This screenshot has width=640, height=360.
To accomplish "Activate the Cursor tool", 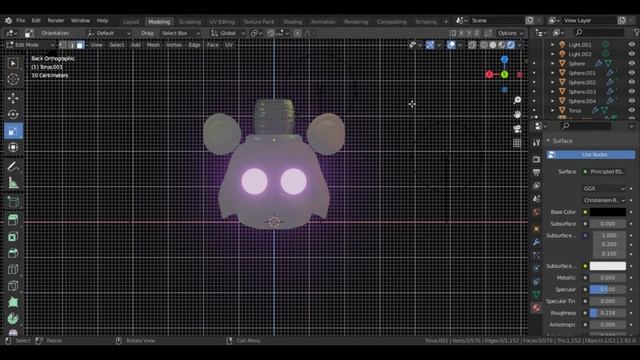I will (x=13, y=79).
